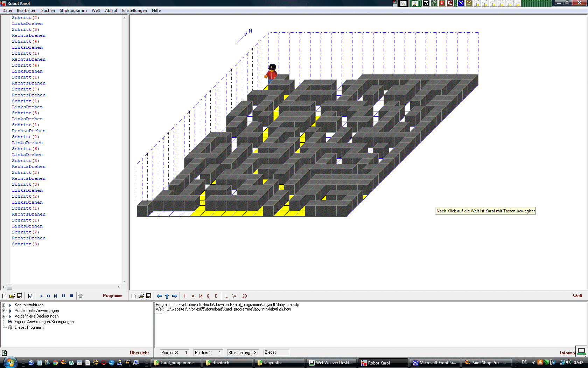Click the fast-forward run button

pyautogui.click(x=49, y=296)
